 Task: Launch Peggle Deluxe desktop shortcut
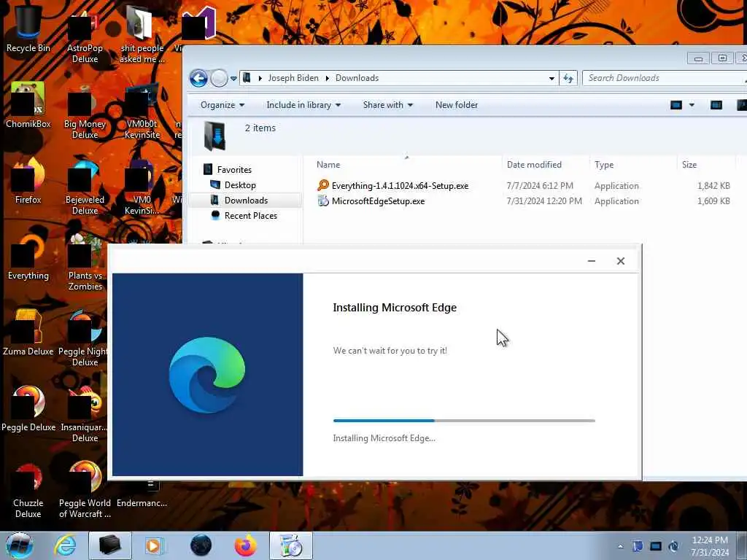(x=28, y=408)
